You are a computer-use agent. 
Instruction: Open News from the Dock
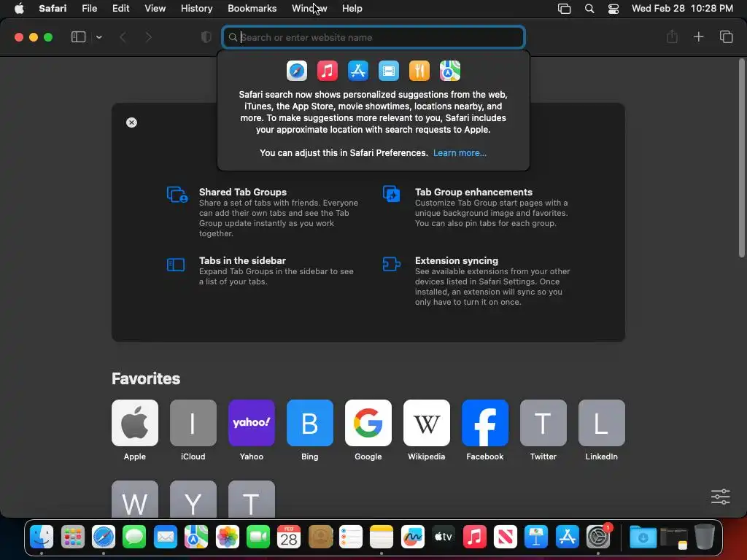[x=506, y=537]
